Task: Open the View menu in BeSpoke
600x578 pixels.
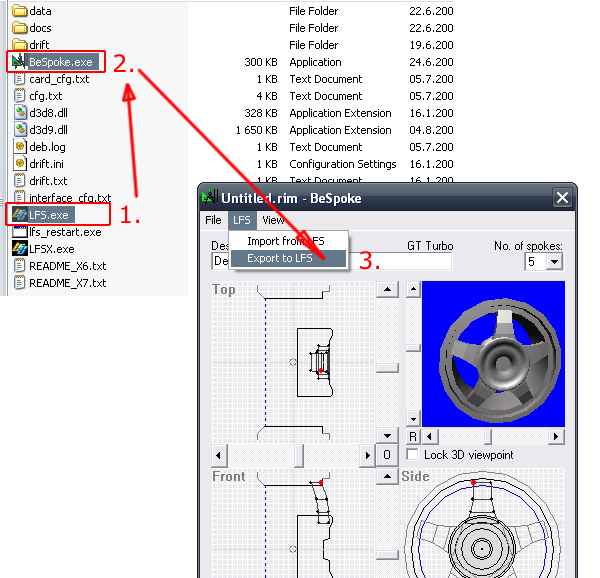Action: coord(273,220)
